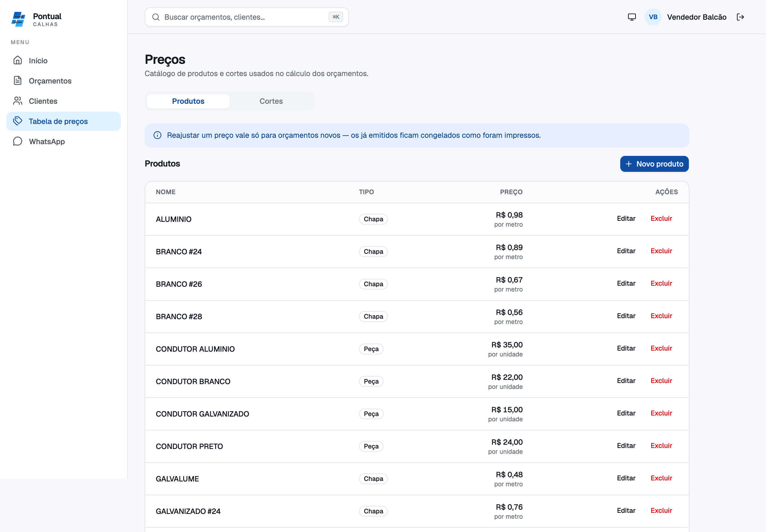Image resolution: width=766 pixels, height=532 pixels.
Task: Toggle the monitor theme icon
Action: [x=632, y=17]
